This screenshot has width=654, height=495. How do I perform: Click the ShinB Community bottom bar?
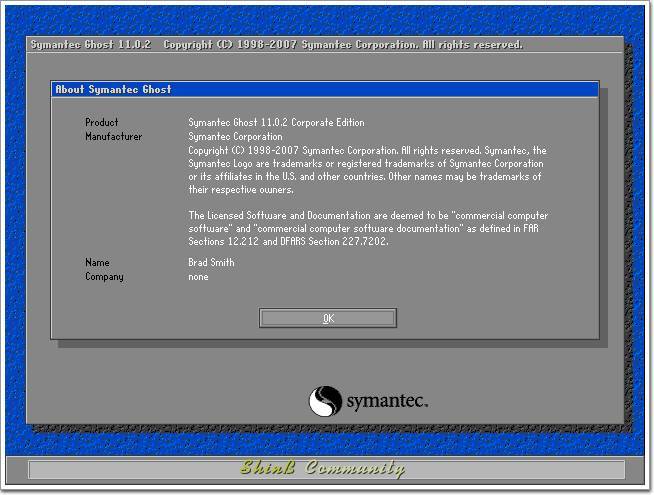pos(326,469)
